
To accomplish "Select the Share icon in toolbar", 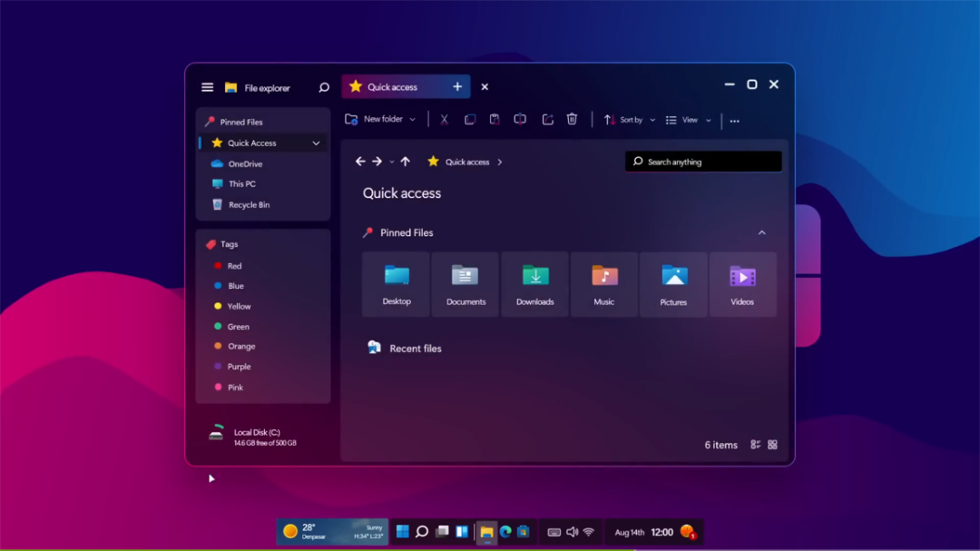I will (x=547, y=120).
